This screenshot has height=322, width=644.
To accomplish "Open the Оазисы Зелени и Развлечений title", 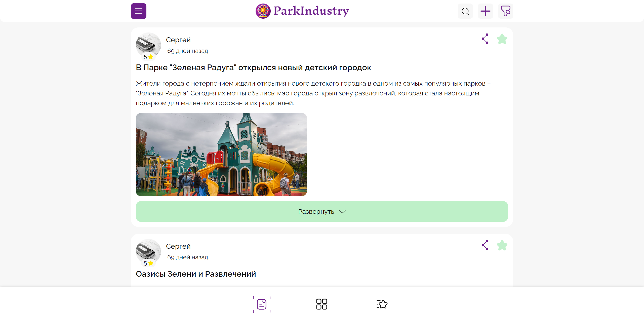I will pos(196,274).
